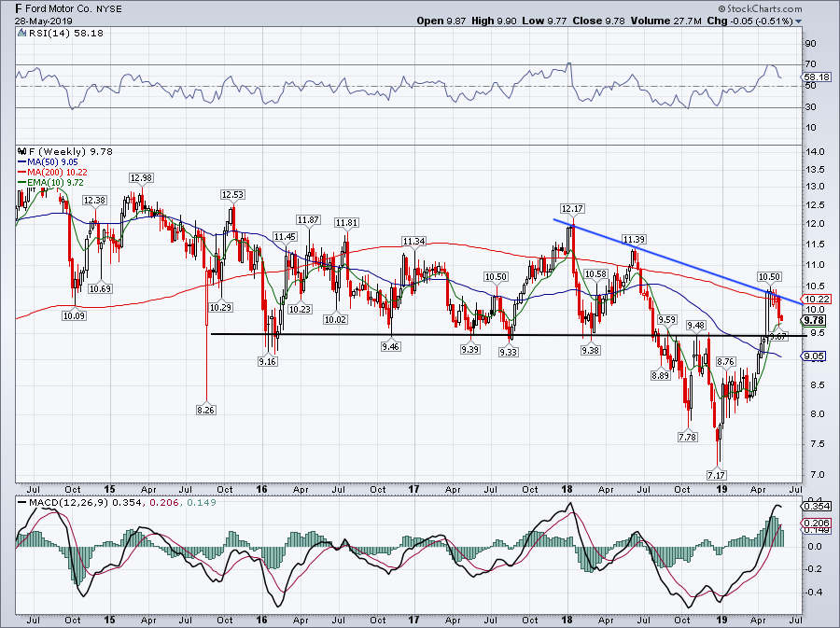Click the 11.87 high price label
The image size is (840, 628).
pyautogui.click(x=309, y=220)
